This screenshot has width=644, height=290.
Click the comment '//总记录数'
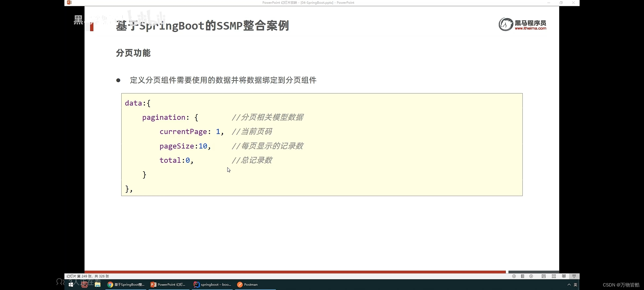pos(252,160)
